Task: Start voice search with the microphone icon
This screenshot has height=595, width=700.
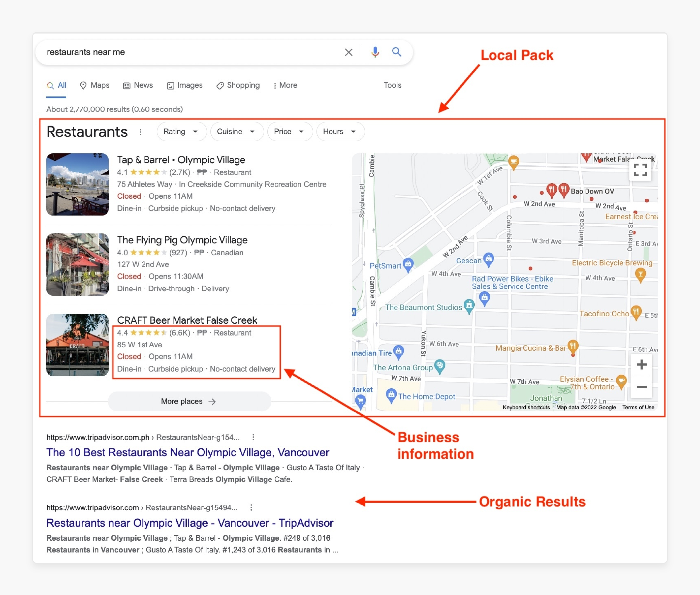Action: [x=375, y=52]
